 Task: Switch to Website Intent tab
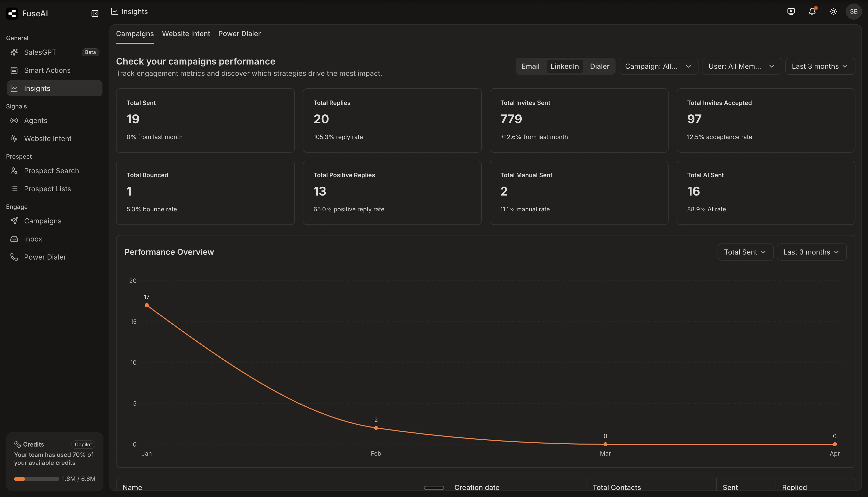(186, 34)
